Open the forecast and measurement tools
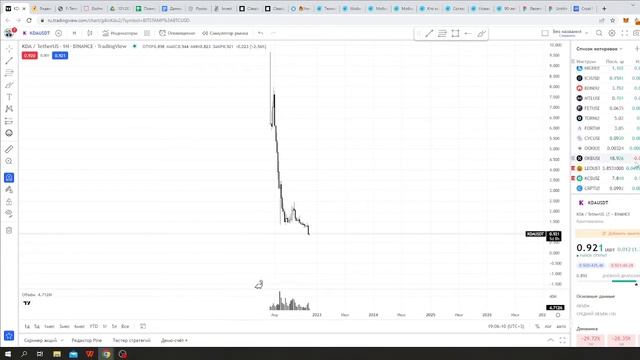 coord(9,121)
